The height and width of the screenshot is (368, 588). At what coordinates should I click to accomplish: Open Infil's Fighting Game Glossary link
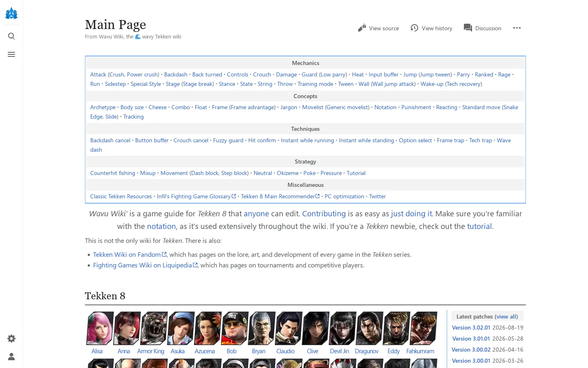click(196, 196)
